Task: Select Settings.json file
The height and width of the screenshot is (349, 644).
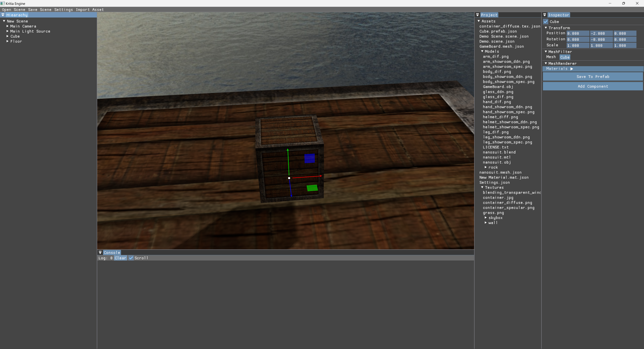Action: [x=494, y=182]
